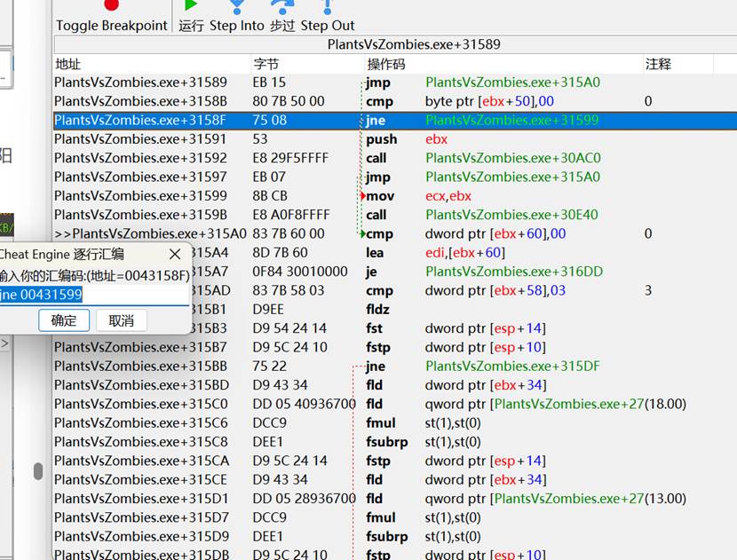Click the Toggle Breakpoint toolbar button
Image resolution: width=737 pixels, height=560 pixels.
[111, 17]
